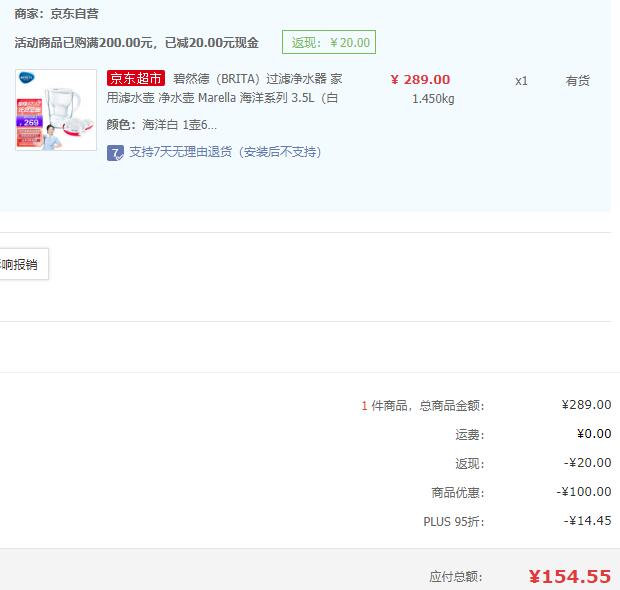The width and height of the screenshot is (620, 590).
Task: Click the 应付总额 label
Action: tap(456, 577)
